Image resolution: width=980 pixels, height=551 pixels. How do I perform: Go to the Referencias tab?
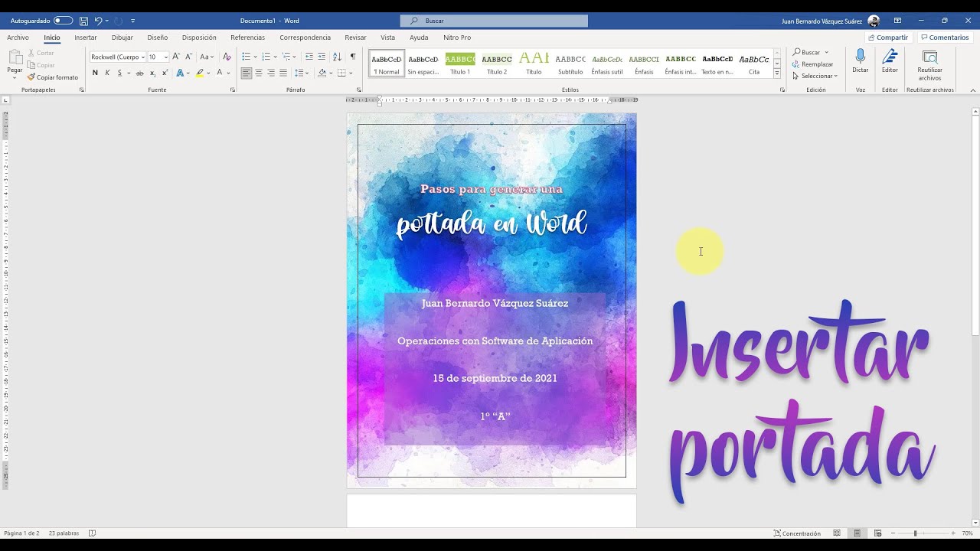tap(247, 37)
